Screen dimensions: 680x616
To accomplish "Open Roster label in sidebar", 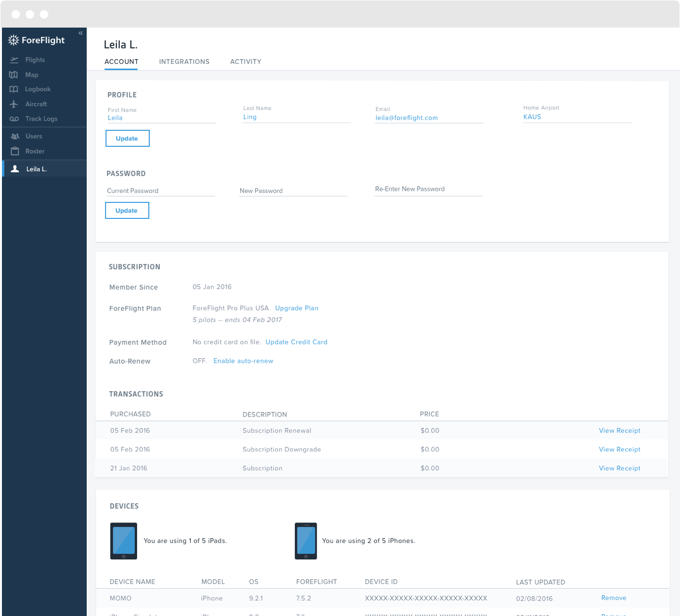I will [x=35, y=152].
